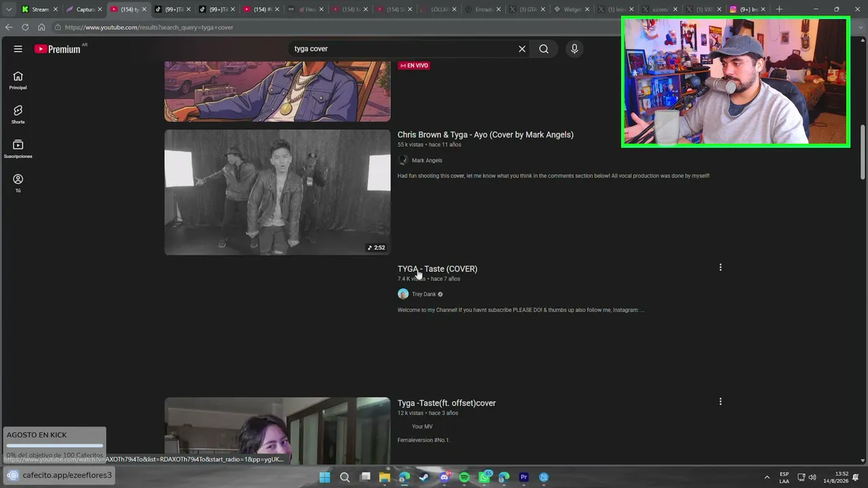The image size is (868, 488).
Task: Click the Agosto en Kick progress bar
Action: pyautogui.click(x=55, y=445)
